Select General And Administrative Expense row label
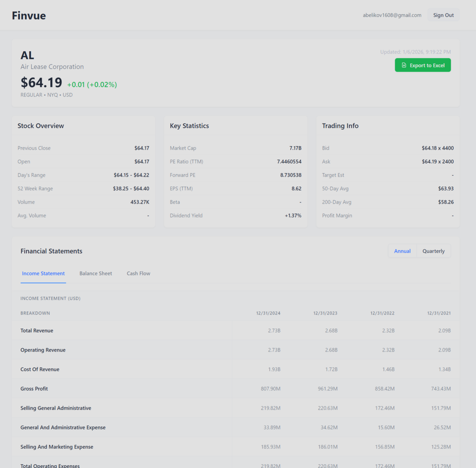Screen dimensions: 476x468 click(x=63, y=428)
